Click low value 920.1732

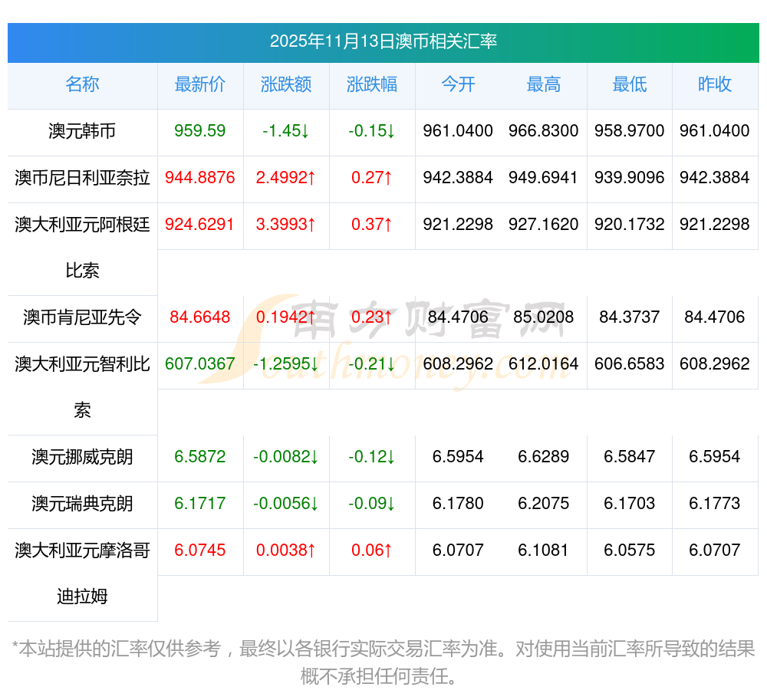(630, 225)
